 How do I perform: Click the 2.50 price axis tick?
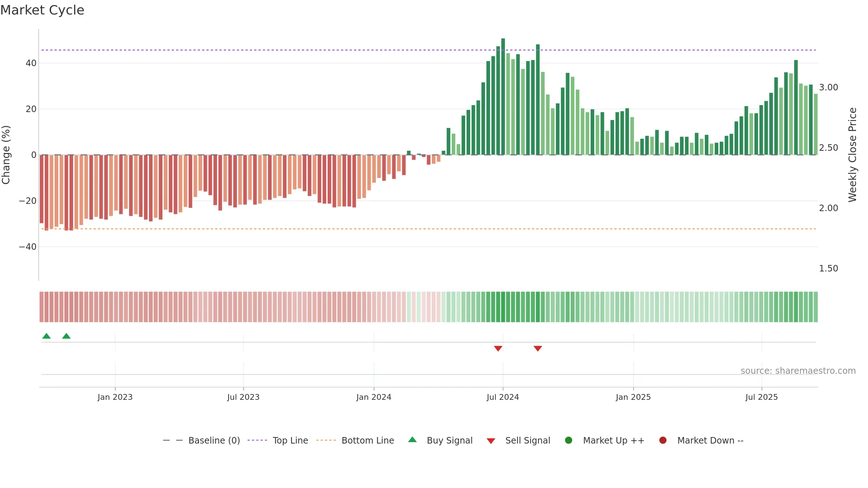pyautogui.click(x=829, y=148)
